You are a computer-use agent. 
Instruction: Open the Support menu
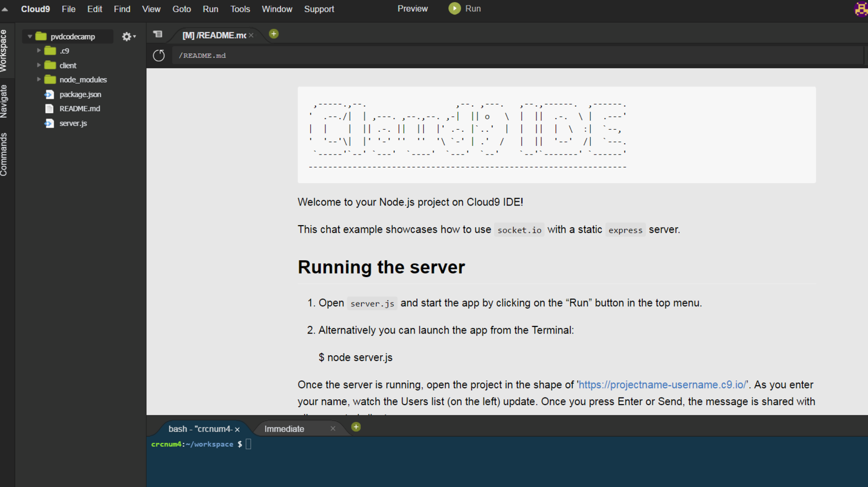[x=319, y=9]
